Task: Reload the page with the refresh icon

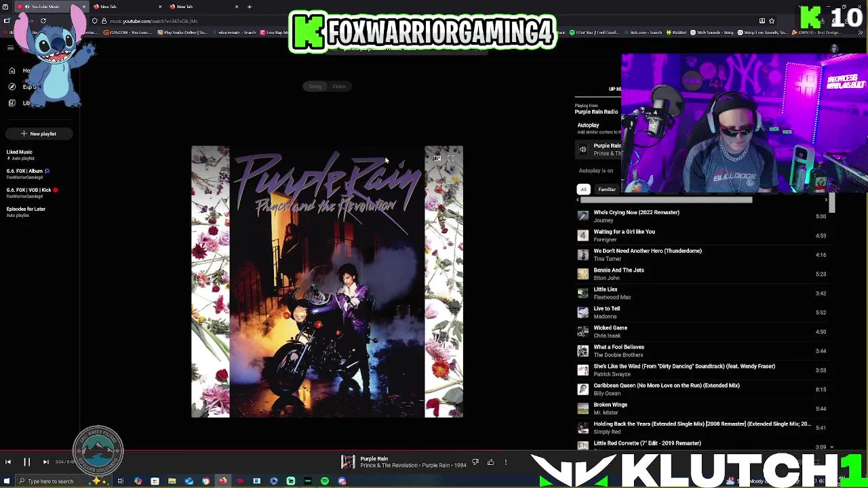Action: [x=43, y=21]
